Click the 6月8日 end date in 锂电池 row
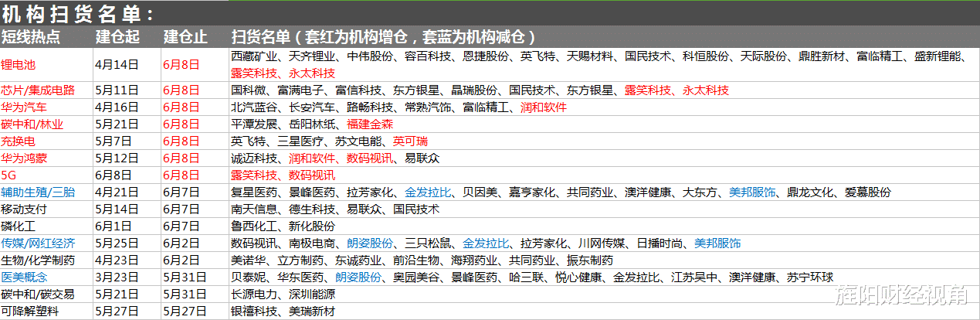 (181, 65)
